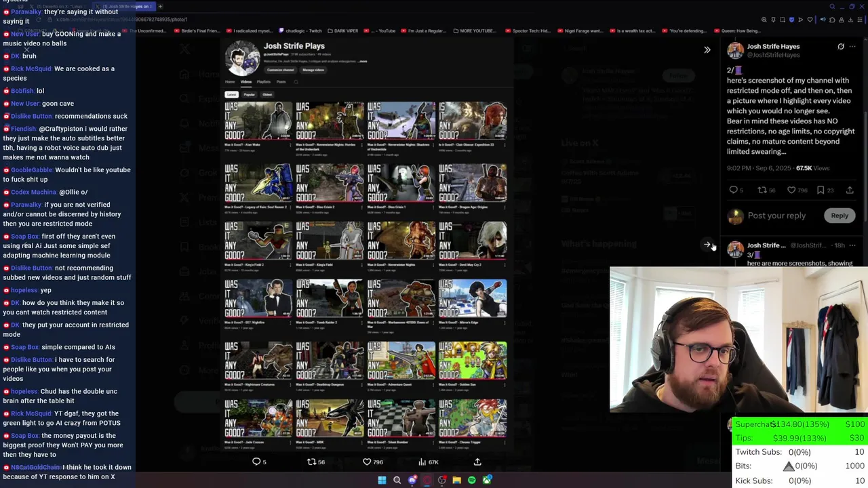The width and height of the screenshot is (868, 488).
Task: Open browser account icon
Action: coord(842,20)
